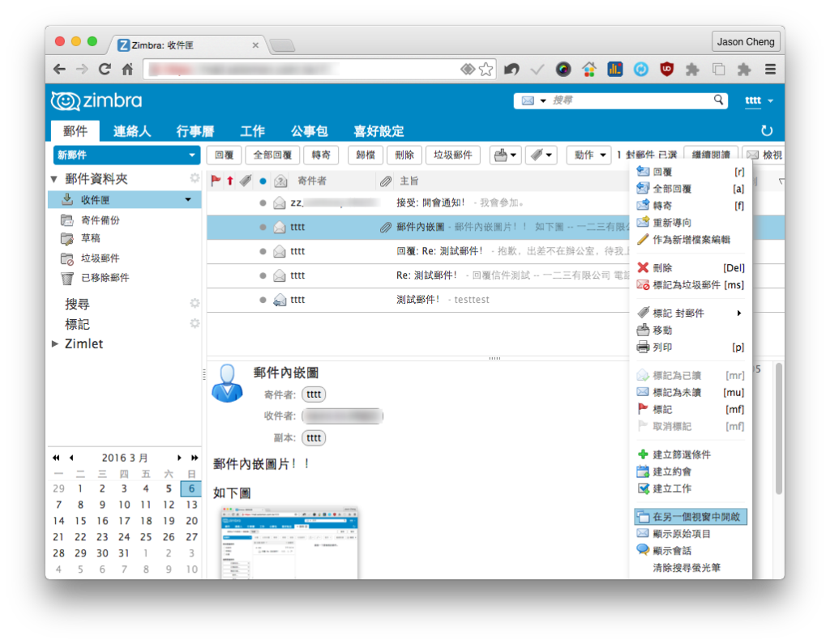830x644 pixels.
Task: Click the 全部回覆 toolbar button
Action: click(x=272, y=155)
